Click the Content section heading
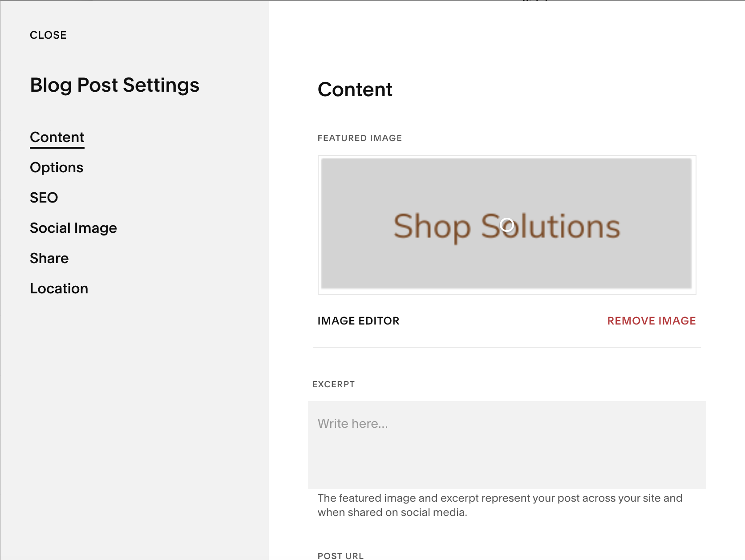Viewport: 745px width, 560px height. pyautogui.click(x=355, y=89)
